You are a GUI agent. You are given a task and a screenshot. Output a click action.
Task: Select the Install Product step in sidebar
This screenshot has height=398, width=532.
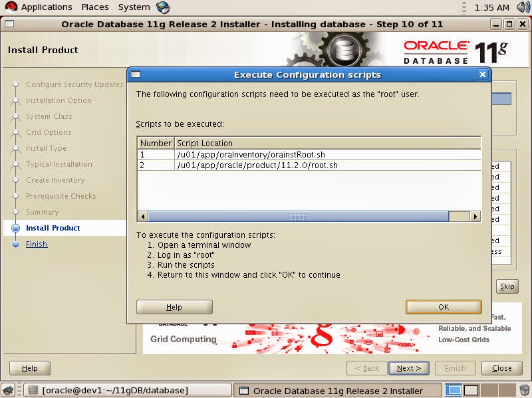[x=53, y=228]
